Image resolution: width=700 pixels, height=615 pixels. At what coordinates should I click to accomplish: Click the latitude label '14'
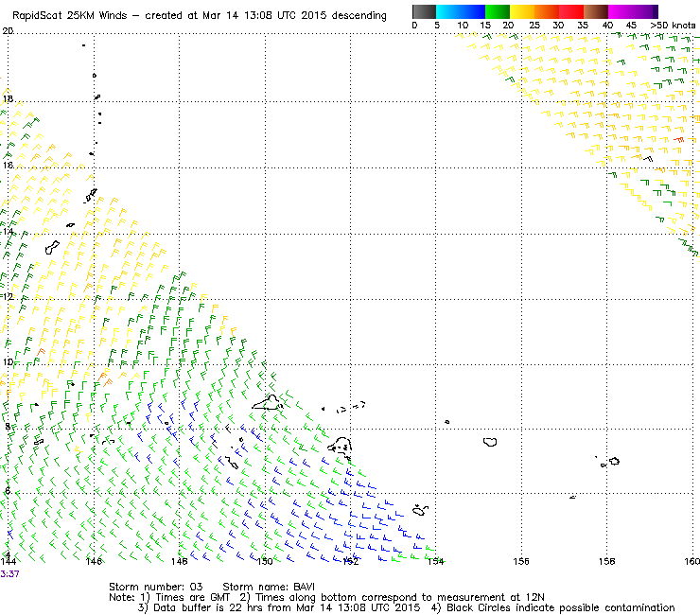coord(9,232)
